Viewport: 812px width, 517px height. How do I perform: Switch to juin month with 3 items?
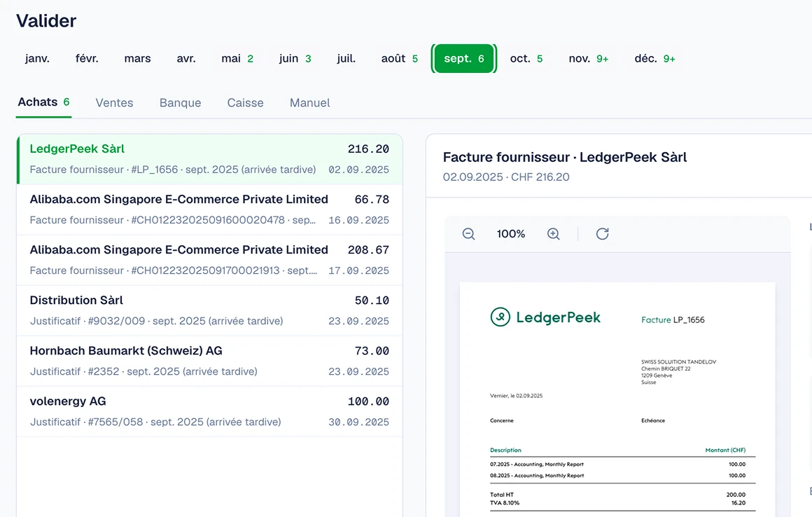295,59
